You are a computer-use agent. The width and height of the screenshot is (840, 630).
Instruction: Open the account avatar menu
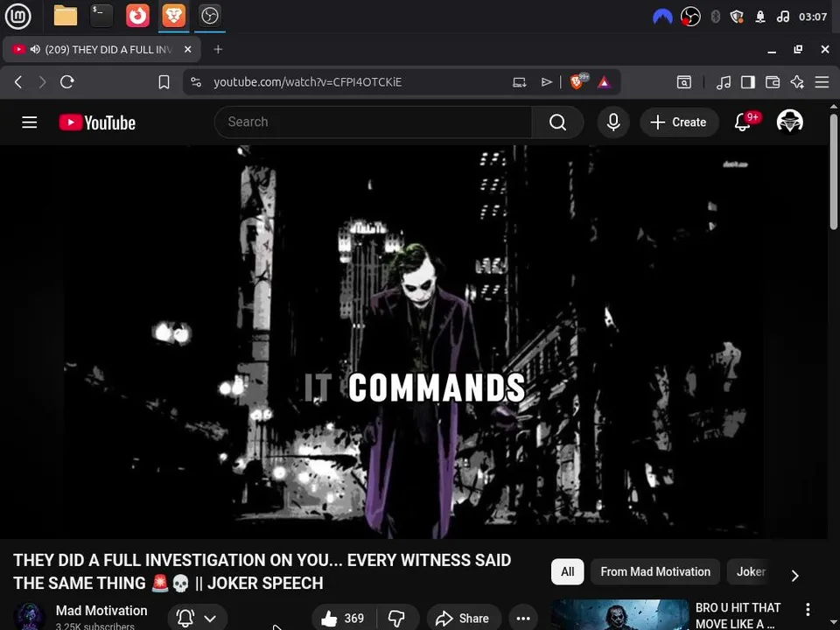point(789,122)
